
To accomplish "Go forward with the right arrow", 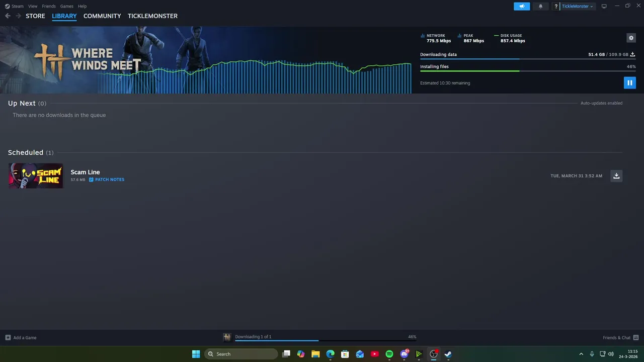I will [x=18, y=16].
